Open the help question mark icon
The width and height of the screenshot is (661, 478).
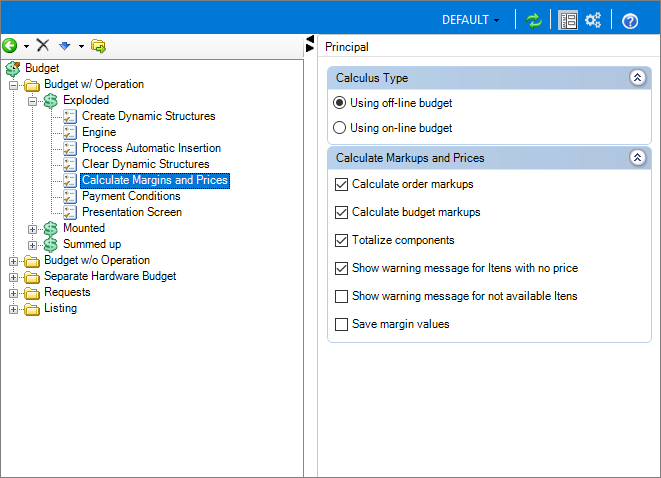[x=630, y=21]
